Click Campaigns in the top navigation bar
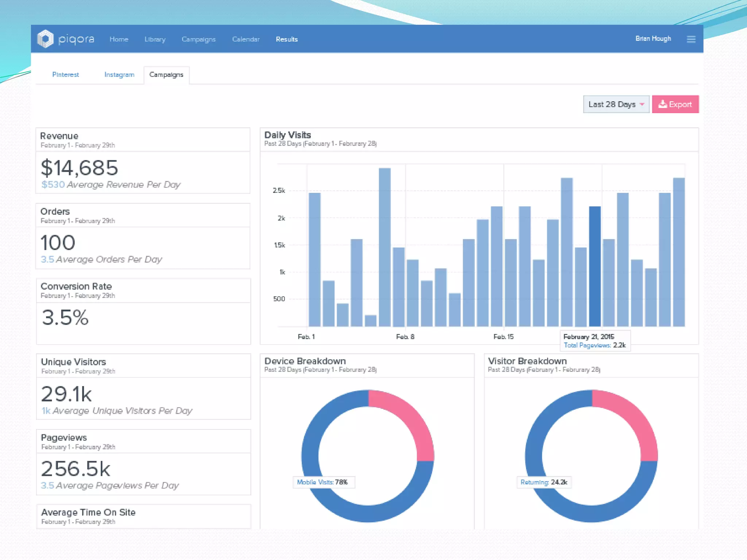747x560 pixels. click(198, 39)
